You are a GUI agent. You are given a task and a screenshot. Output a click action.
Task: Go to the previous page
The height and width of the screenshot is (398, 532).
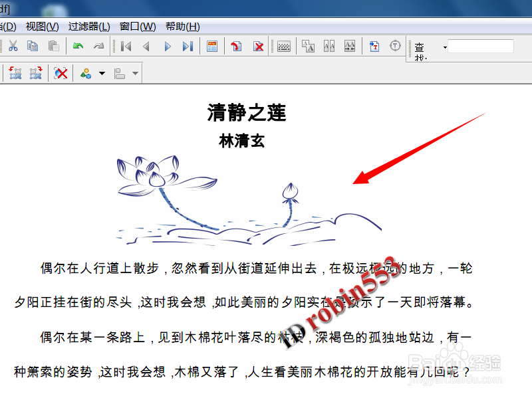coord(146,46)
